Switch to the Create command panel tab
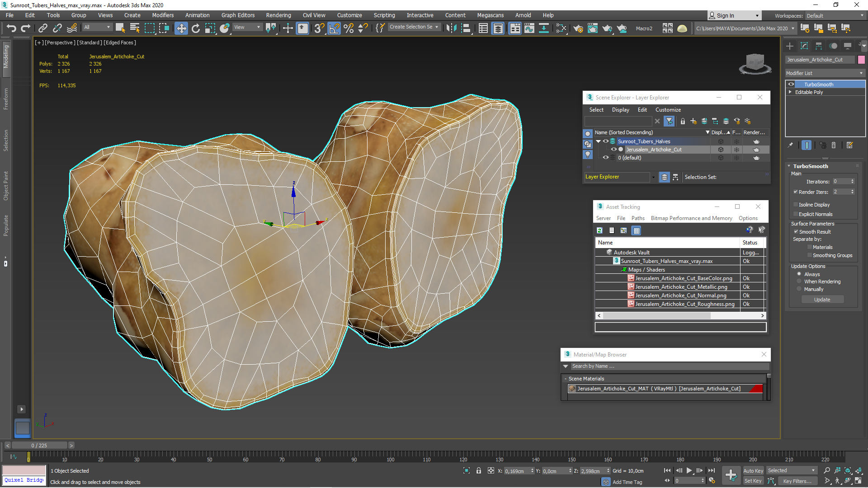This screenshot has height=488, width=868. point(790,46)
